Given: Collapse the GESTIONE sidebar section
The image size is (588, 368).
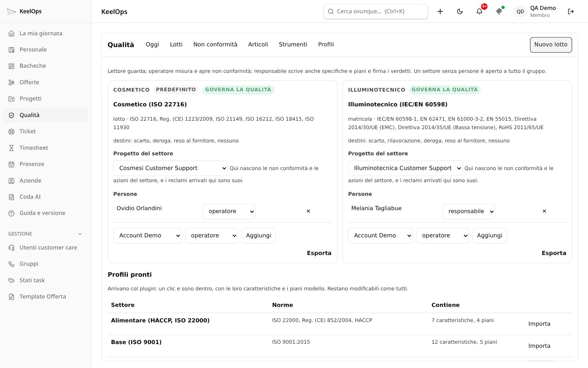Looking at the screenshot, I should (46, 234).
